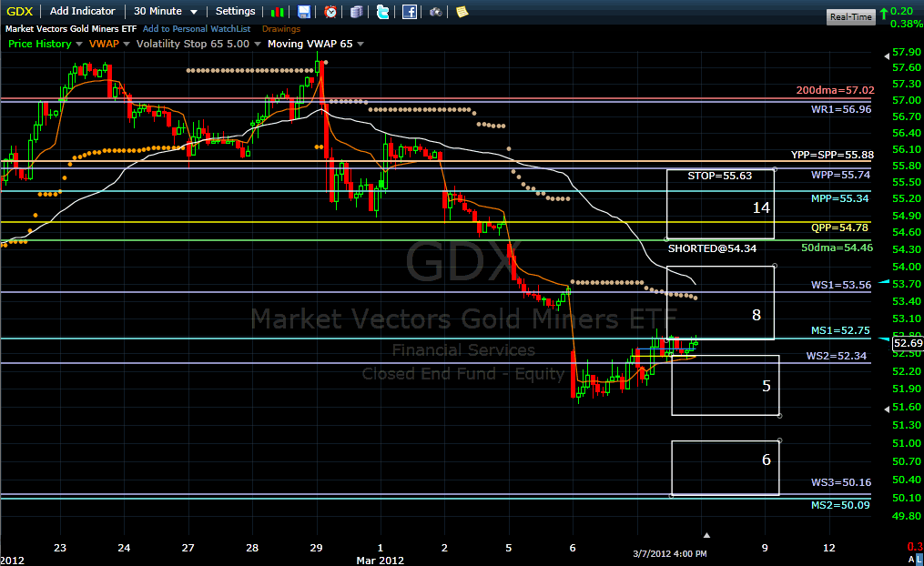Image resolution: width=924 pixels, height=566 pixels.
Task: Click Add to Personal WatchList link
Action: tap(197, 29)
